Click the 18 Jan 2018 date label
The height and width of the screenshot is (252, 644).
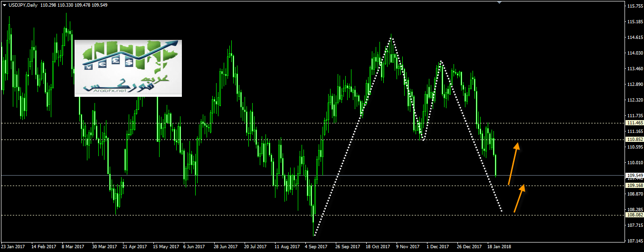(499, 247)
